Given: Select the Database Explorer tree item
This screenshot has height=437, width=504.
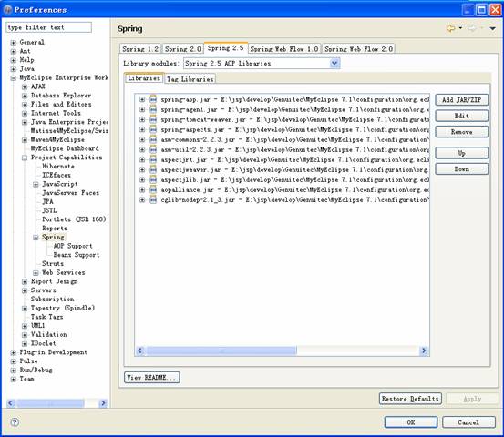Looking at the screenshot, I should click(x=61, y=96).
